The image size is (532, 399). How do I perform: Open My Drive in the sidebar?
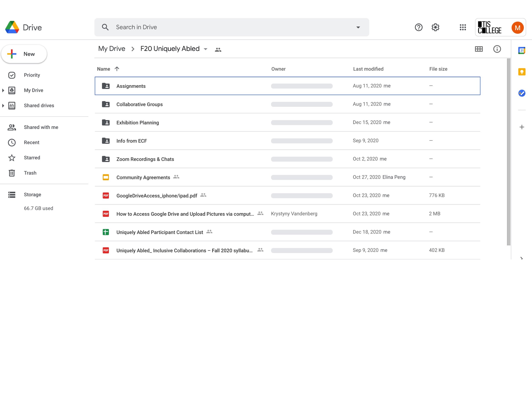pyautogui.click(x=33, y=90)
